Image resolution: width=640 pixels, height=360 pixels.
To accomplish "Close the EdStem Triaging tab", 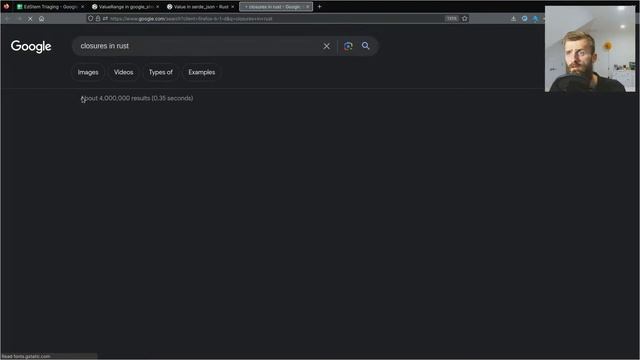I will pos(82,7).
